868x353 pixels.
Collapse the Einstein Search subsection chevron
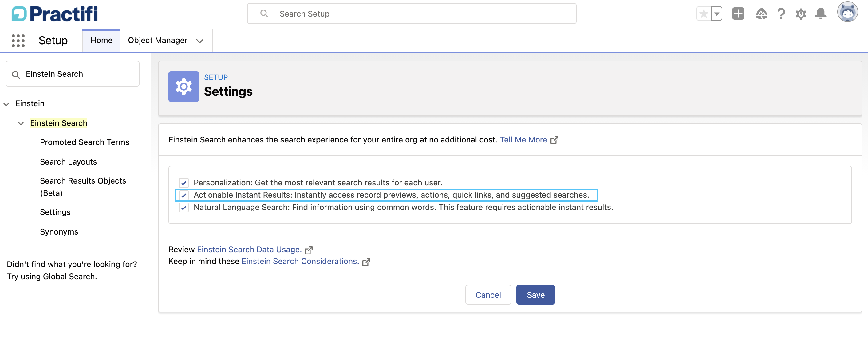tap(21, 123)
